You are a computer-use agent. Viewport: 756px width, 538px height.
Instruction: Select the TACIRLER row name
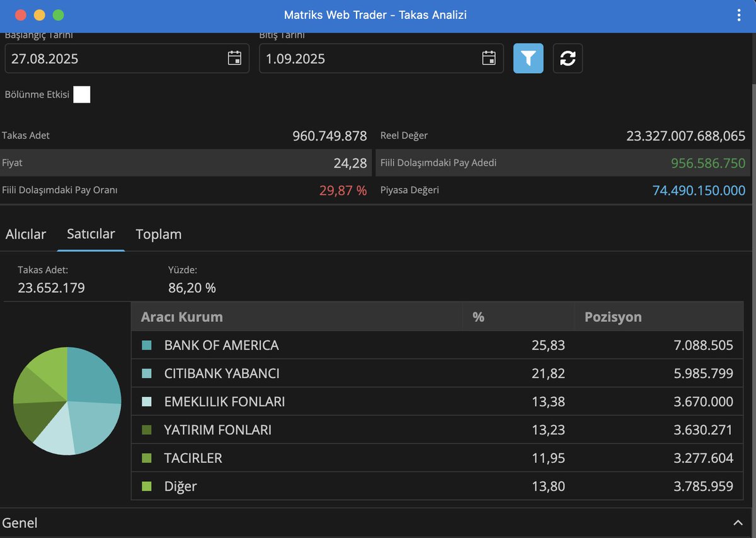[193, 458]
